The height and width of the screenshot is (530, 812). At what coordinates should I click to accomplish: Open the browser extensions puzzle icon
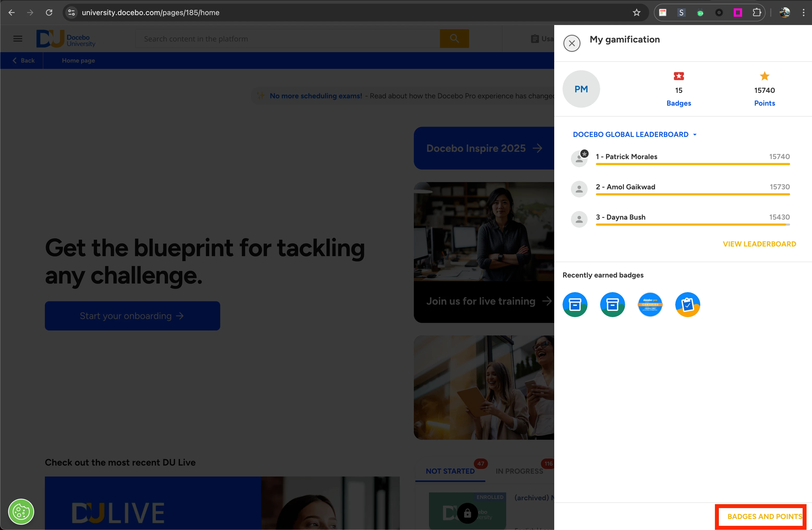coord(756,13)
